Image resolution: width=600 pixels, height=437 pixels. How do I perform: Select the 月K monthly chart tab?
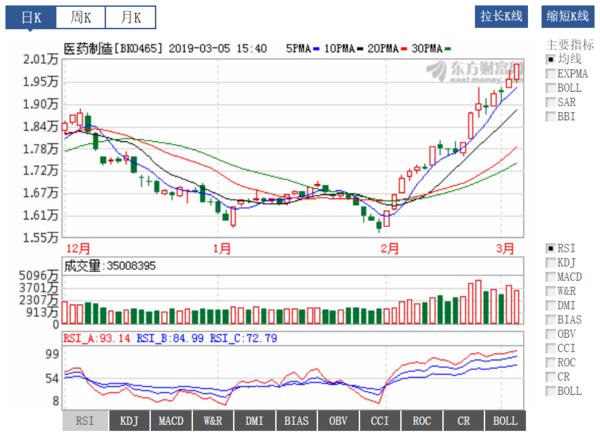click(130, 17)
